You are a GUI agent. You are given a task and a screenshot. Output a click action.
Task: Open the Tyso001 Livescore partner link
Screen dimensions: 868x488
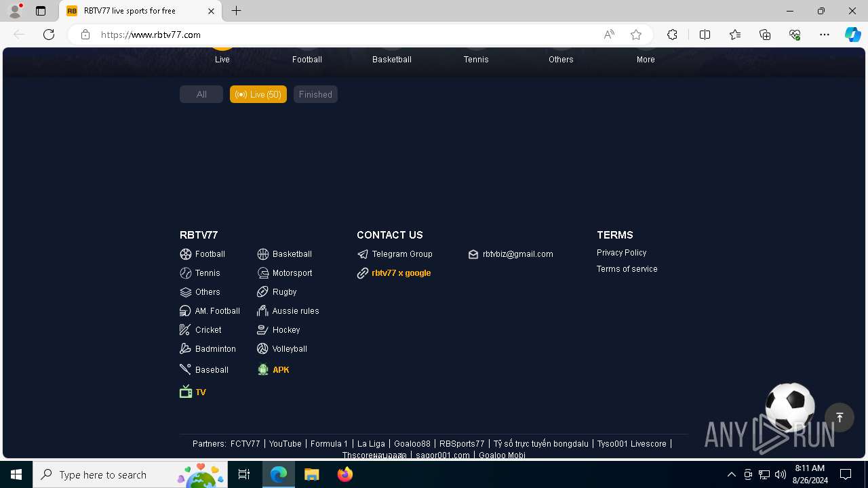[x=632, y=444]
